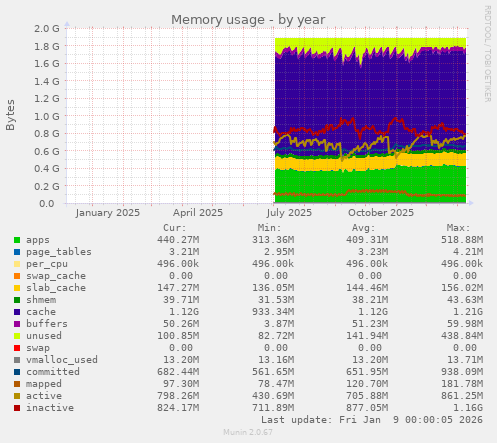Click the 'Last update' timestamp line
Viewport: 497px width, 443px height.
point(372,420)
